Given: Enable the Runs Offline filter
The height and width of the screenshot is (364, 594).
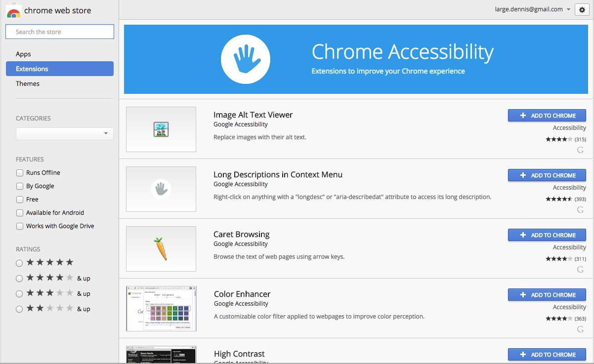Looking at the screenshot, I should pyautogui.click(x=19, y=173).
